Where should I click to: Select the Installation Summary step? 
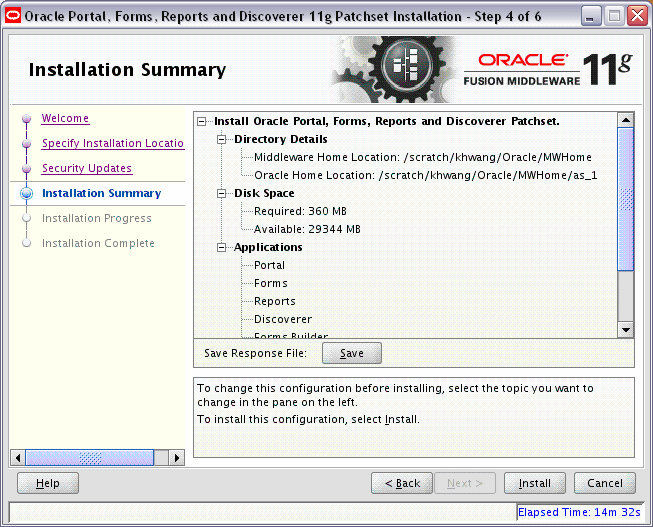point(102,193)
